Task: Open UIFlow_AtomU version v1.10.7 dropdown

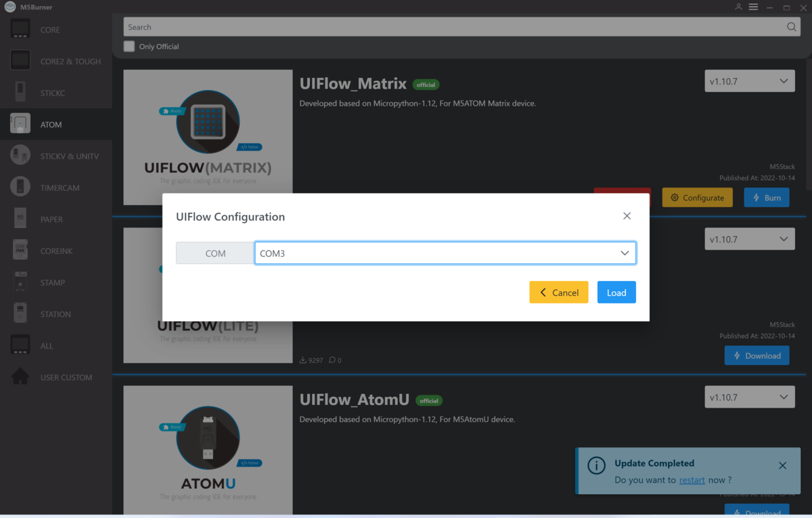Action: pos(750,397)
